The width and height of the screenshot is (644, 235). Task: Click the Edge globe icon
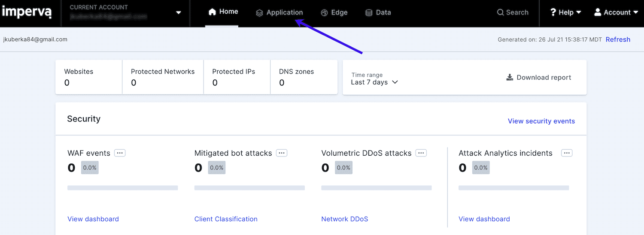coord(324,13)
